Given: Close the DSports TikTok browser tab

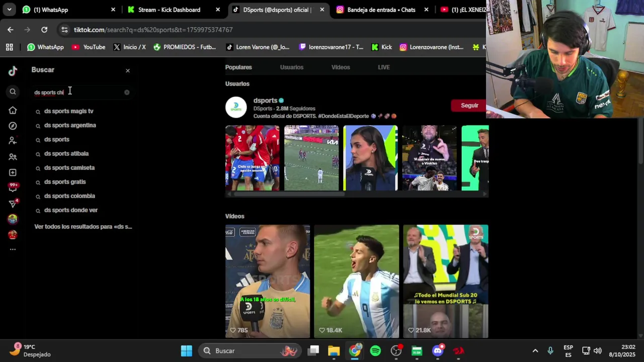Looking at the screenshot, I should (322, 10).
